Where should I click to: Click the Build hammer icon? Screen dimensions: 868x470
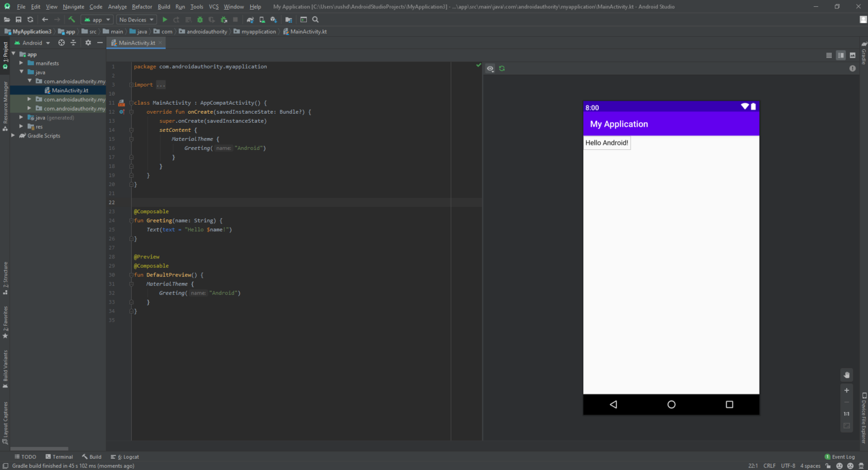71,19
